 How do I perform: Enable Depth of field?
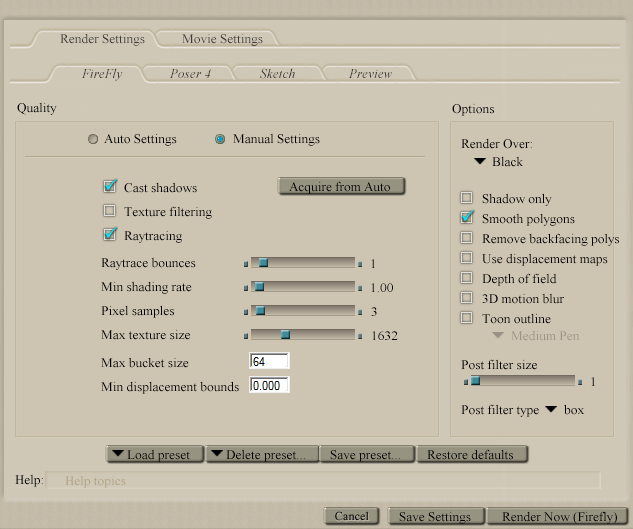(x=467, y=277)
